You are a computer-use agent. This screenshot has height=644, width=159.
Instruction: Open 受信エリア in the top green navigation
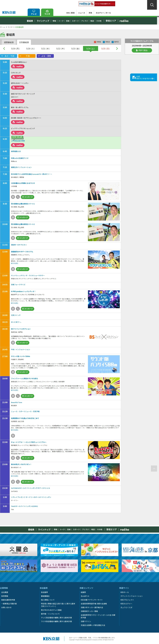point(111,21)
